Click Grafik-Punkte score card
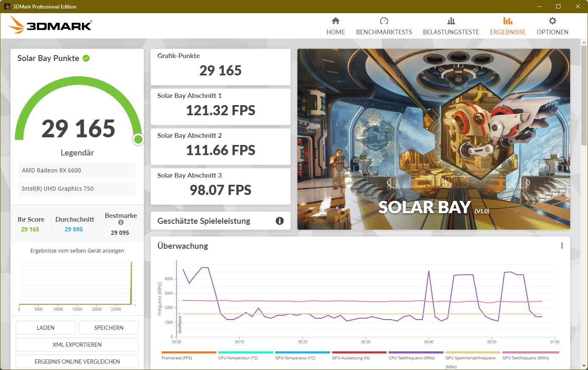The width and height of the screenshot is (588, 370). 221,67
